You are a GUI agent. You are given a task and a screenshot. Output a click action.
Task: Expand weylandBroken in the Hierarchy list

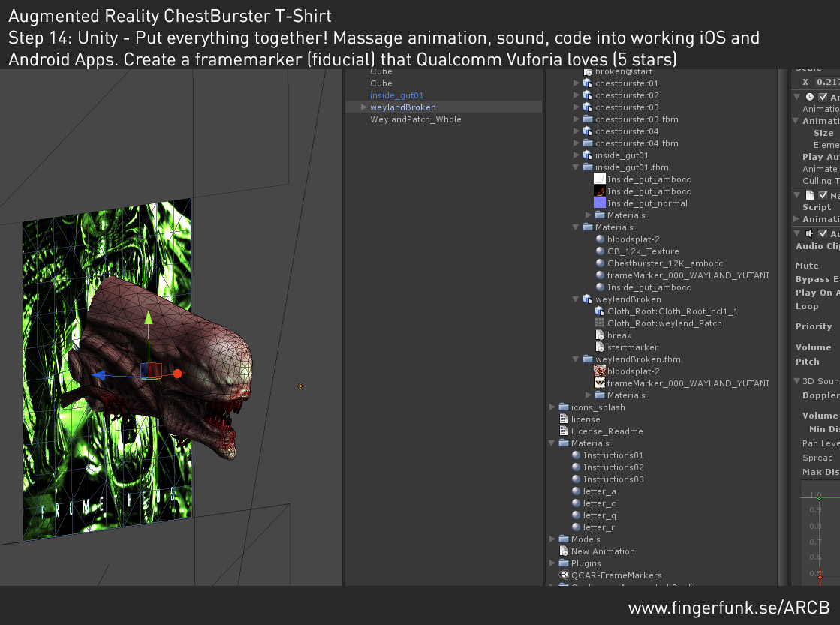click(364, 107)
